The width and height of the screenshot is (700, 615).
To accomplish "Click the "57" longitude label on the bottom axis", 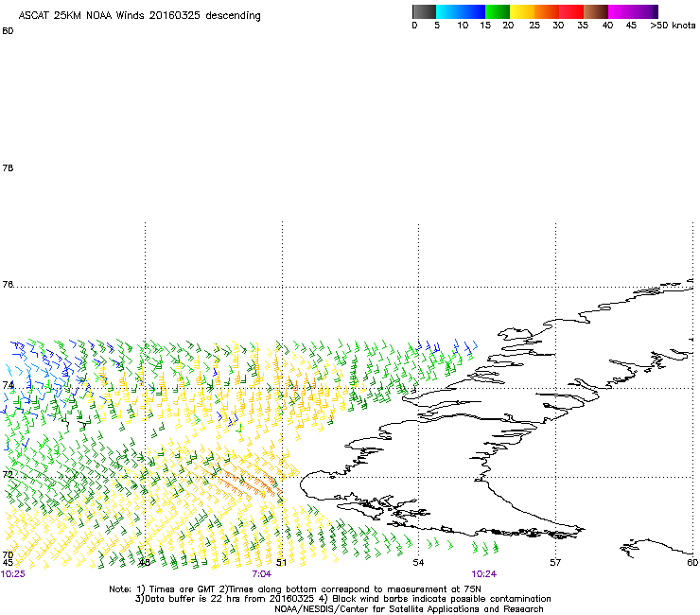I will coord(555,563).
